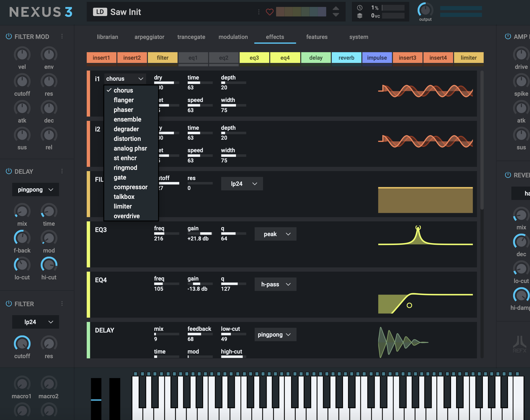Select the next preset with the down arrow

tap(336, 15)
